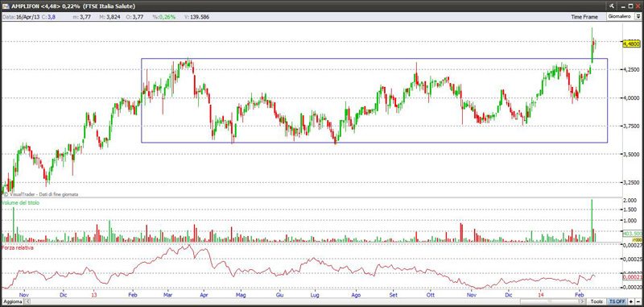Screen dimensions: 644x307
Task: Click the V: 139.586 volume value
Action: click(197, 17)
